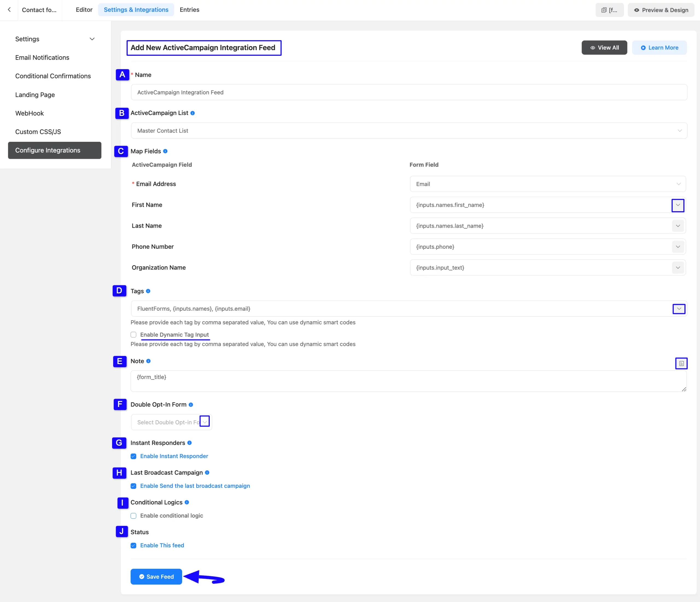Click the Preview & Design button
The width and height of the screenshot is (700, 602).
point(661,10)
